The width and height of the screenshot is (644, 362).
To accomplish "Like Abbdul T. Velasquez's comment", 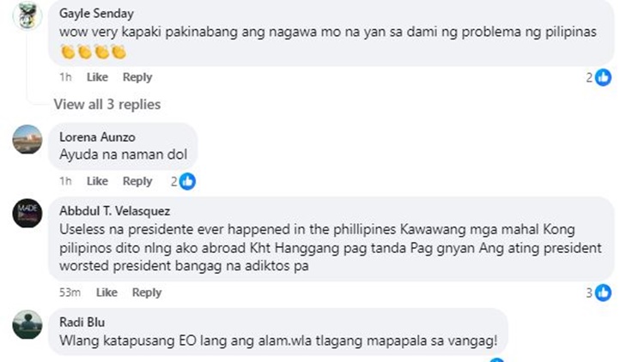I will (x=106, y=293).
